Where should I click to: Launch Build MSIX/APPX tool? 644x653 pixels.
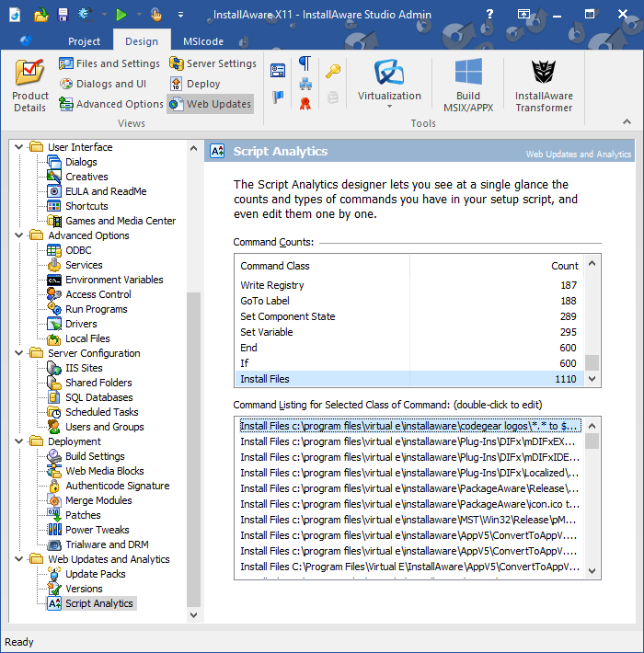click(468, 86)
